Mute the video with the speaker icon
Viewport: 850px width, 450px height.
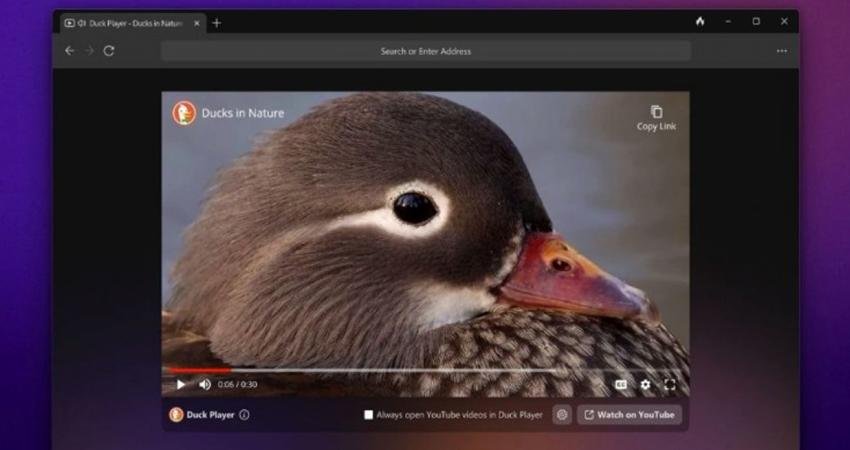click(204, 384)
